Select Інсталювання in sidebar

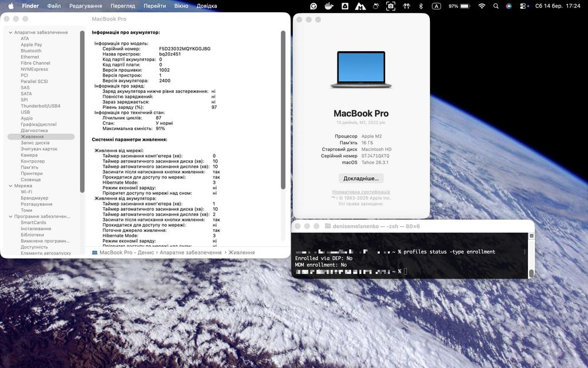(x=36, y=228)
